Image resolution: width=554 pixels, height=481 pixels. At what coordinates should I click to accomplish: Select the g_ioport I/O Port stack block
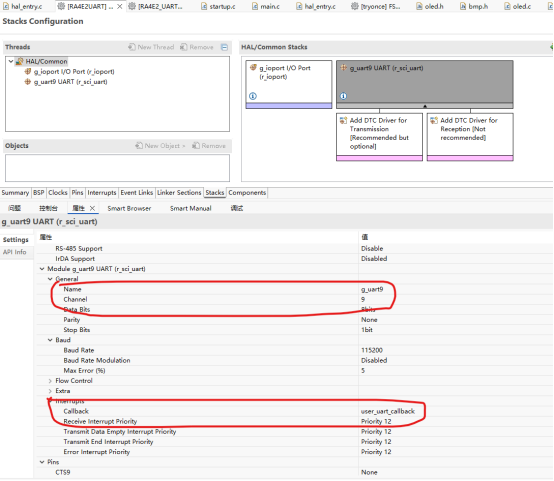289,84
